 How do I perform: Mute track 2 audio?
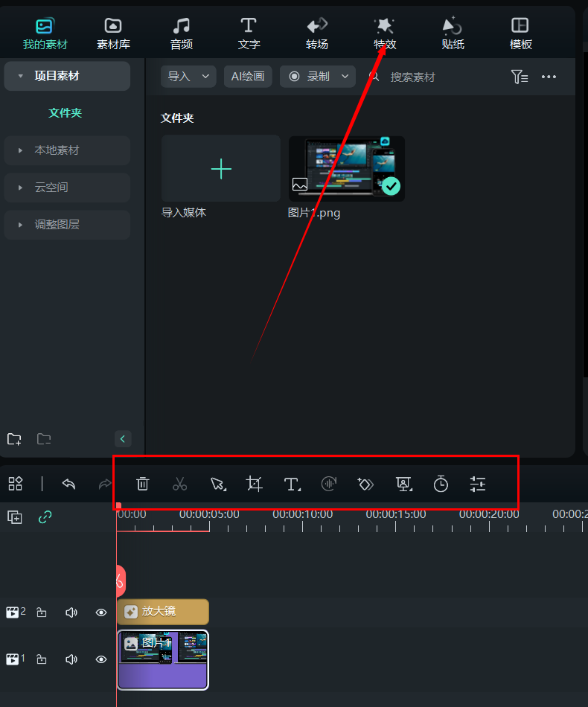pyautogui.click(x=71, y=612)
